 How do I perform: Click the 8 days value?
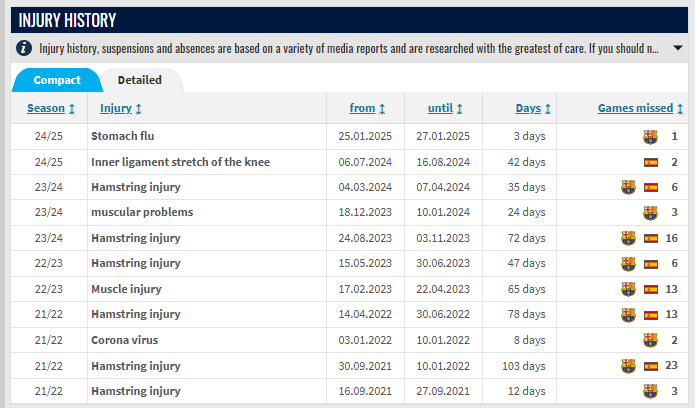click(x=530, y=340)
